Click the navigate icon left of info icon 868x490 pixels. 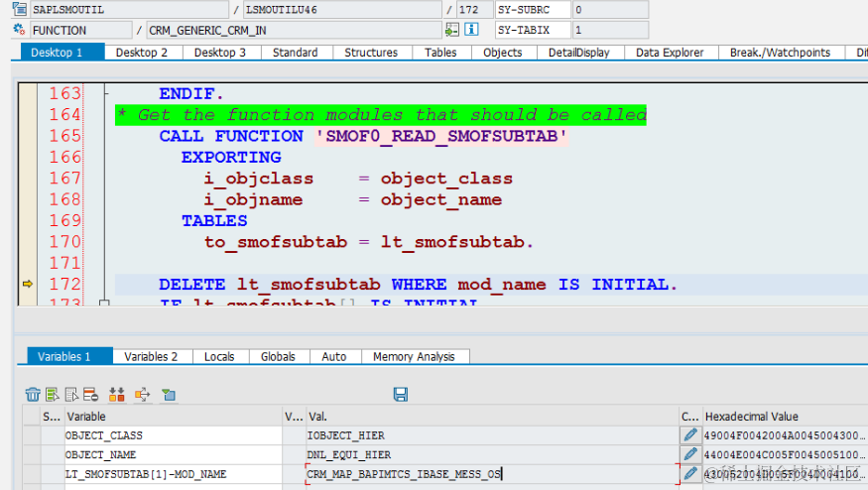click(452, 30)
